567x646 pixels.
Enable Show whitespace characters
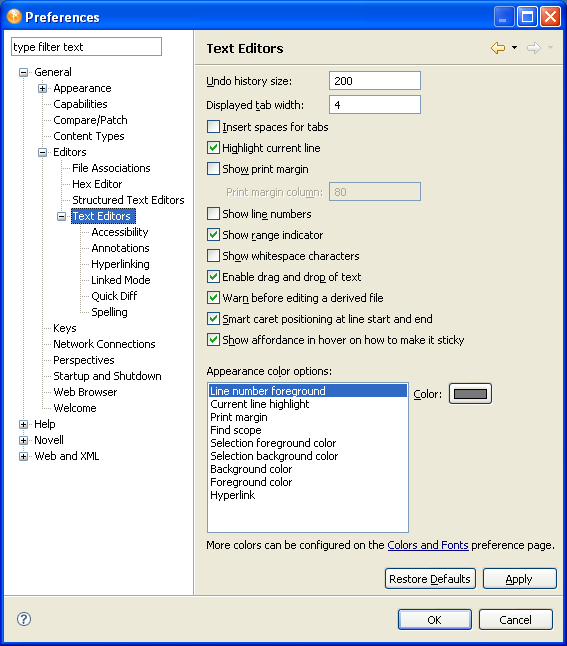tap(213, 255)
